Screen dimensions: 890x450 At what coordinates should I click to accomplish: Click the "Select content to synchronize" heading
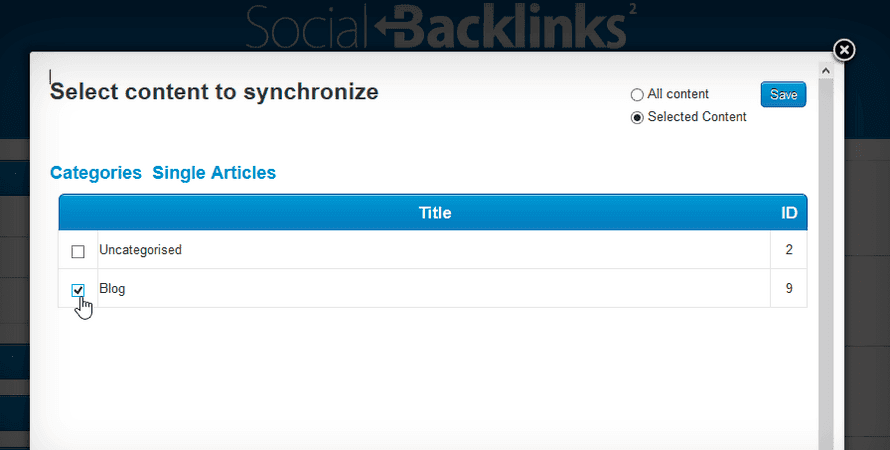pyautogui.click(x=214, y=92)
